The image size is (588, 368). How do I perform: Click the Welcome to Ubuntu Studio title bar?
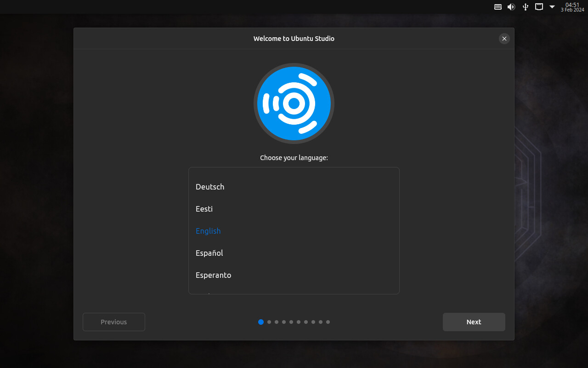294,39
